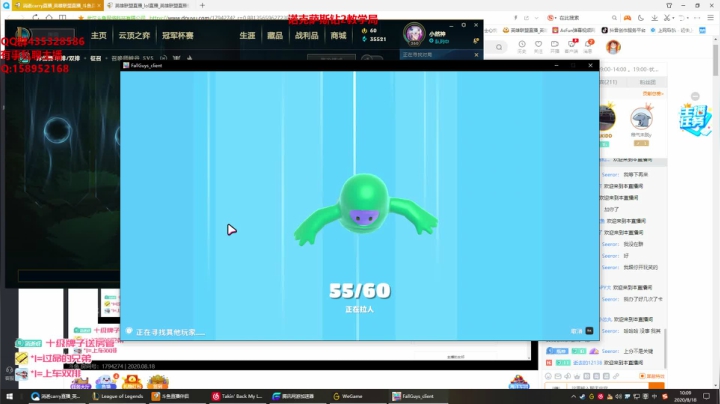Switch to Takin' Back My L... music taskbar item
This screenshot has width=720, height=404.
tap(237, 396)
